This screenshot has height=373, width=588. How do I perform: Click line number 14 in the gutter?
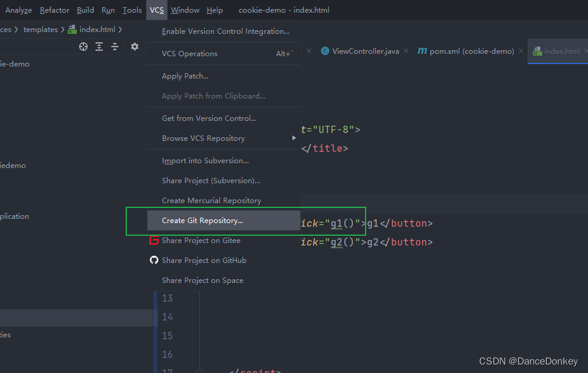tap(167, 317)
